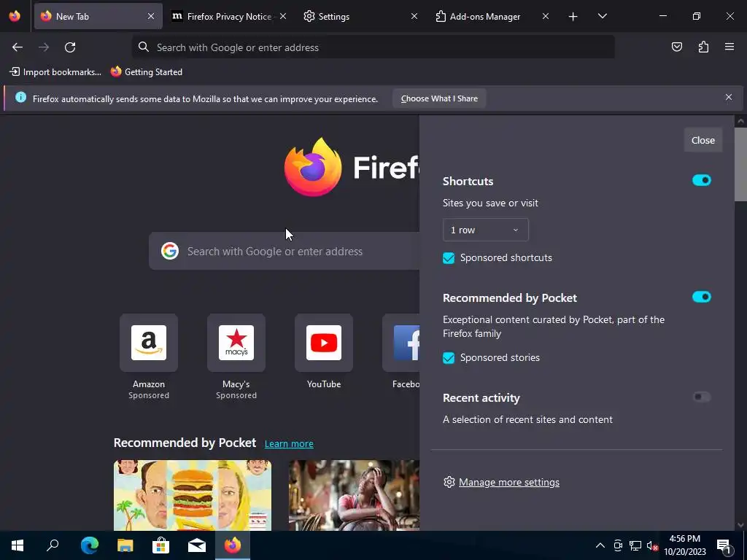Open the notification center icon

[724, 545]
